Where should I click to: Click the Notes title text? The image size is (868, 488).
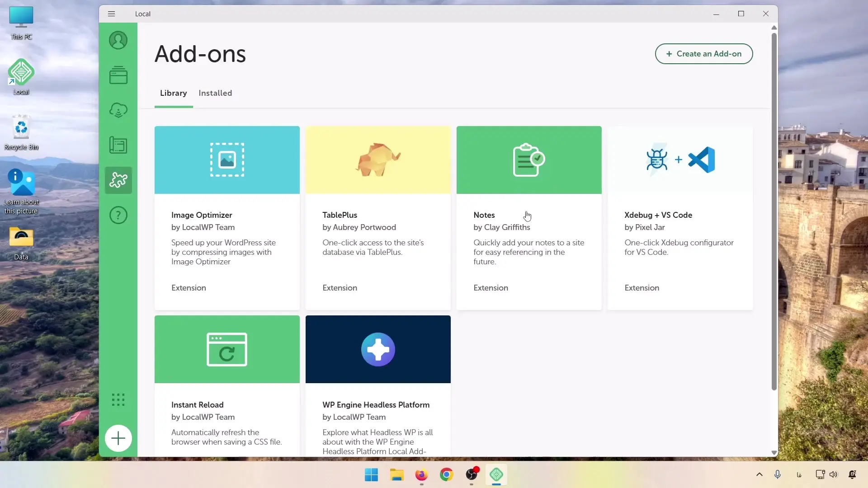coord(484,215)
